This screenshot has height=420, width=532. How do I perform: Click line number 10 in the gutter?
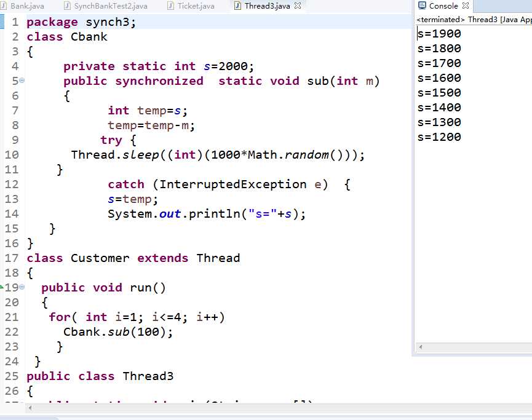click(12, 155)
